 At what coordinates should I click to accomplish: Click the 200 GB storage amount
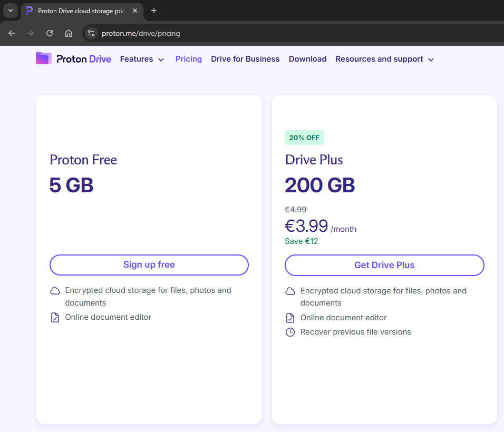tap(320, 185)
